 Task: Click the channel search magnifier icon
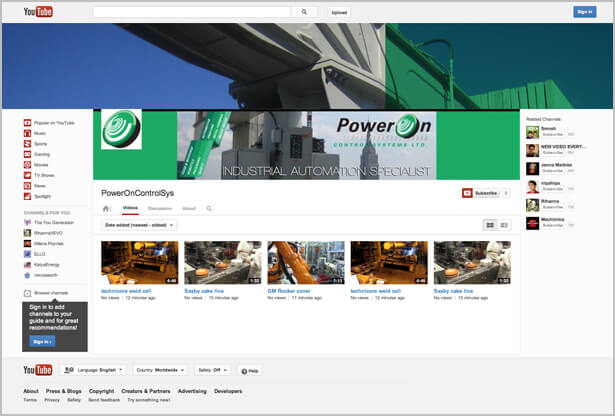(209, 209)
